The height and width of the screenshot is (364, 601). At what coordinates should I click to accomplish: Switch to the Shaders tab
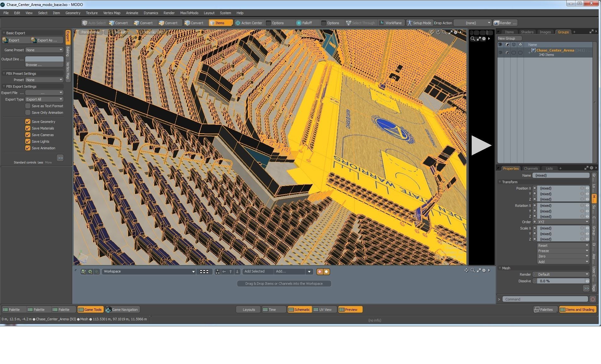tap(527, 32)
